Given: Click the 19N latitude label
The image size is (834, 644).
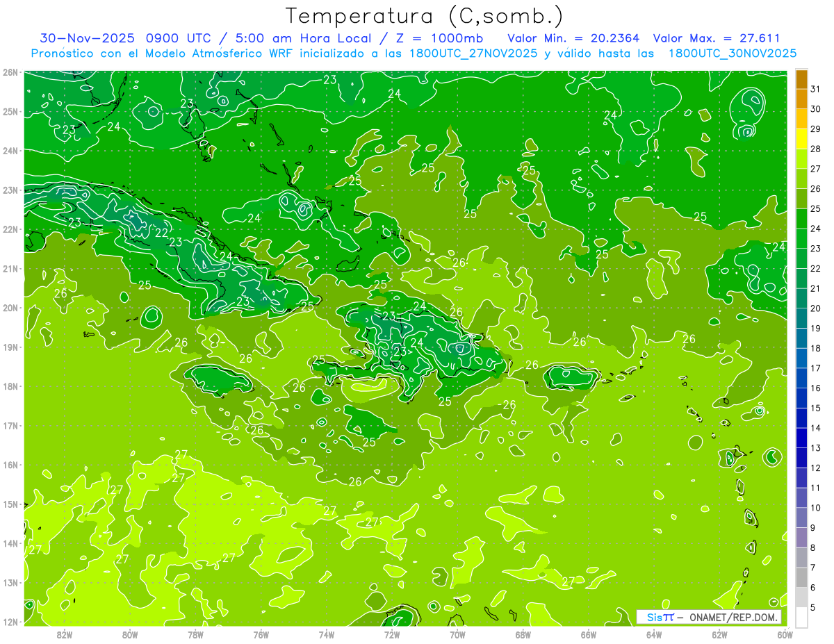Looking at the screenshot, I should 10,347.
